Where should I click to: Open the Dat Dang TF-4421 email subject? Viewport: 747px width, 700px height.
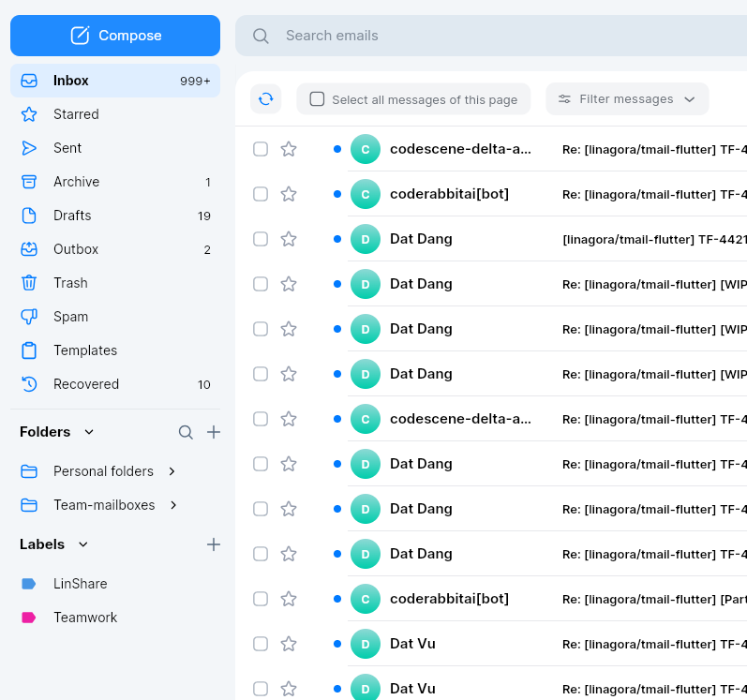(x=654, y=240)
